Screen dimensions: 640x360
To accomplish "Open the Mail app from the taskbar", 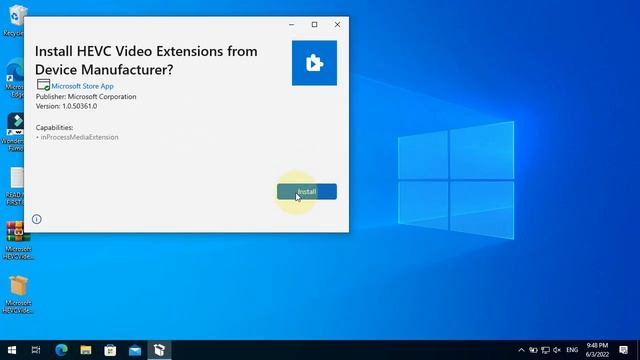I will pyautogui.click(x=135, y=350).
